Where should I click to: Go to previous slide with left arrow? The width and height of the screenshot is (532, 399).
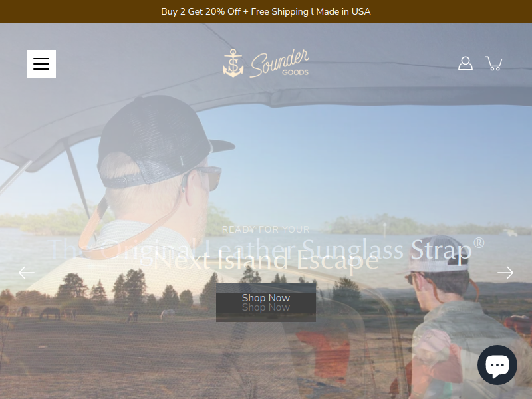(27, 273)
